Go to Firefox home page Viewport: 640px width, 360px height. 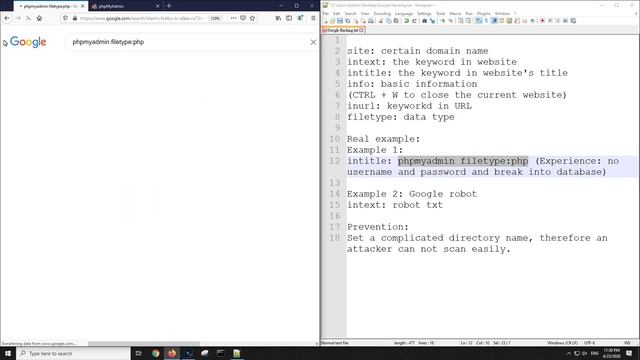point(39,18)
